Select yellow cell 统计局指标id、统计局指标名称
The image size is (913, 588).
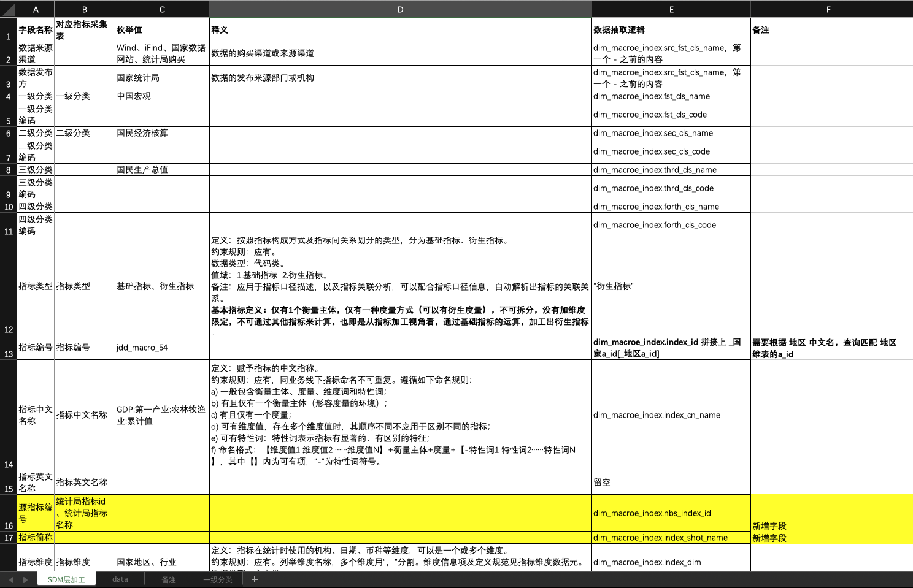(x=85, y=513)
